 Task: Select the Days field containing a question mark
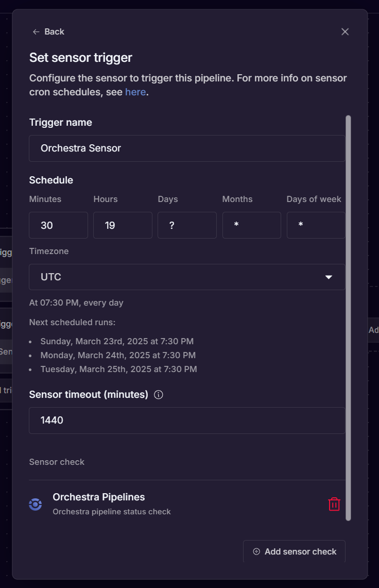[x=187, y=225]
